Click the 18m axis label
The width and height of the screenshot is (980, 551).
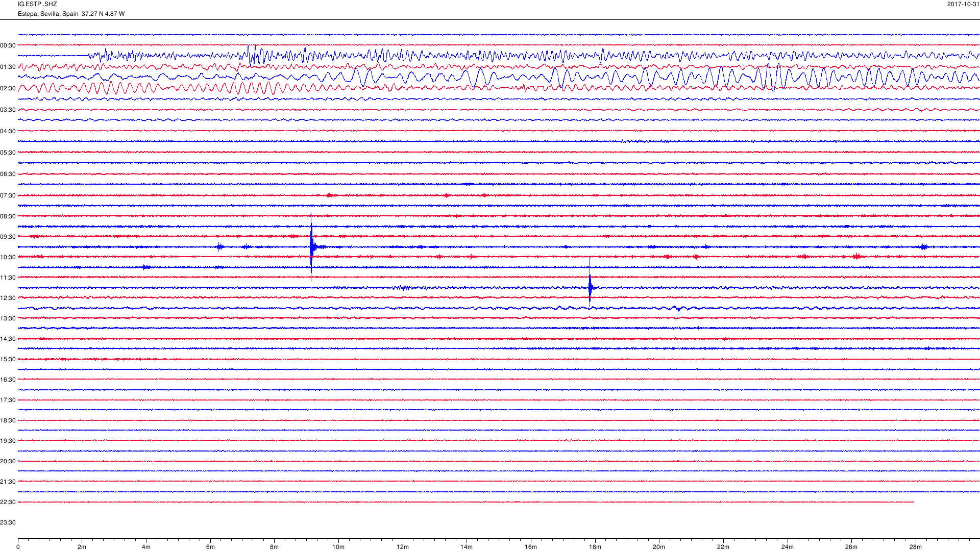[595, 547]
